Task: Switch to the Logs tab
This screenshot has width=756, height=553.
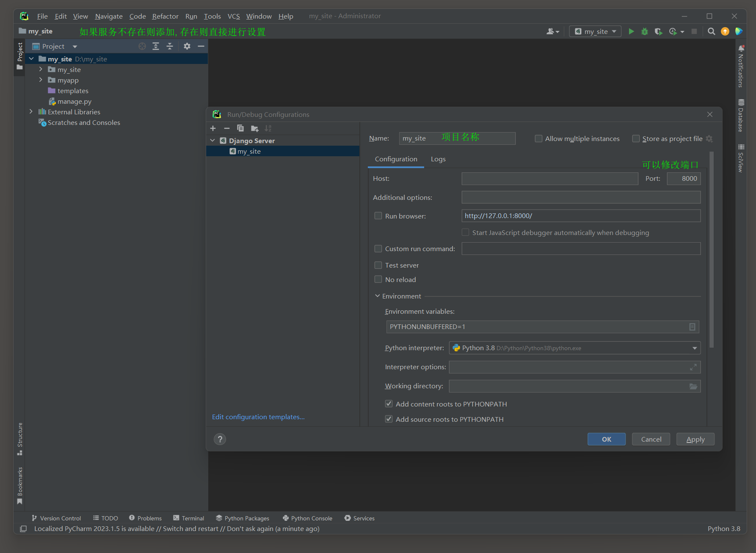Action: (x=438, y=159)
